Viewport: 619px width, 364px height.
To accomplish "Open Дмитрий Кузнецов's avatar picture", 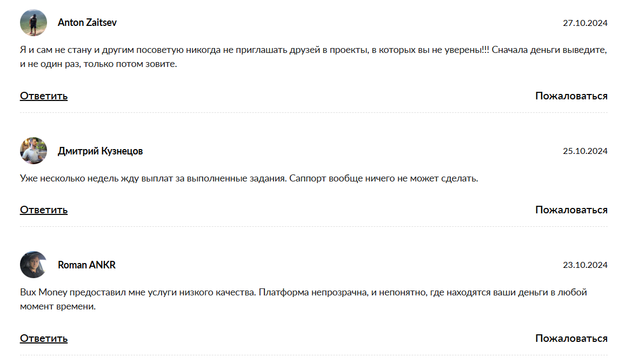I will tap(34, 151).
